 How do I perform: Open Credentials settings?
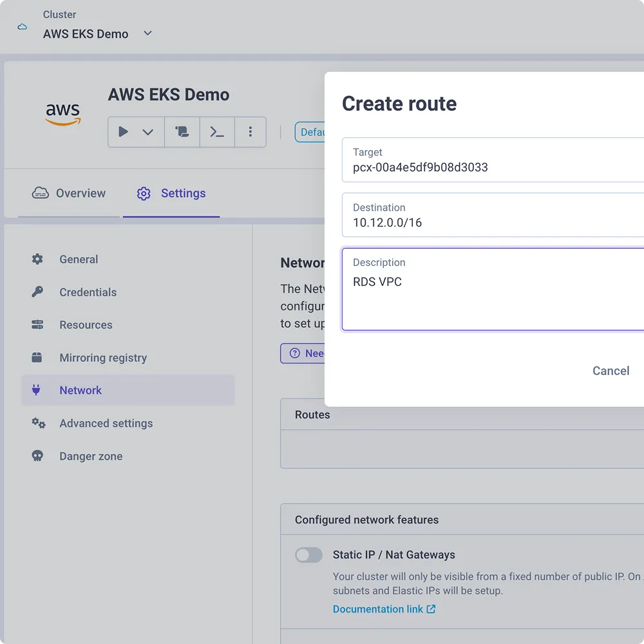click(128, 292)
